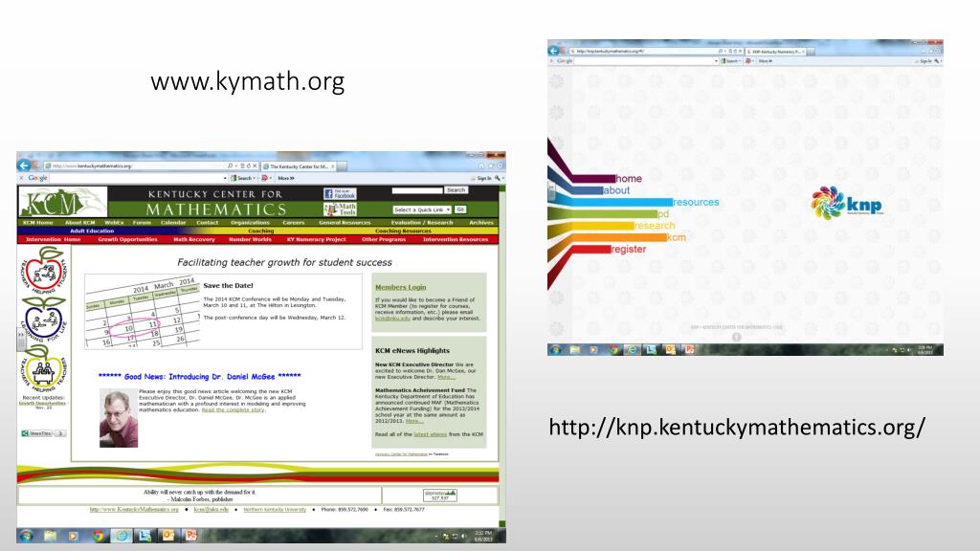Click 'register' on KNP ribbon menu
This screenshot has width=980, height=551.
click(628, 250)
